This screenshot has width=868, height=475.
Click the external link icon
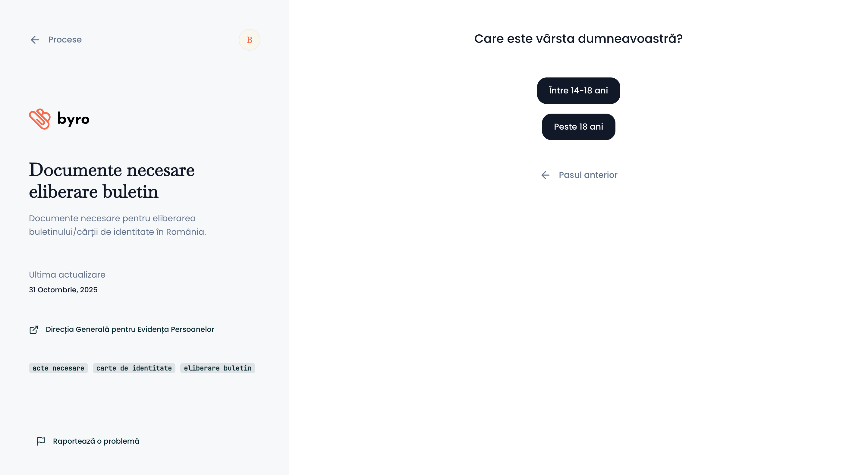[x=34, y=329]
